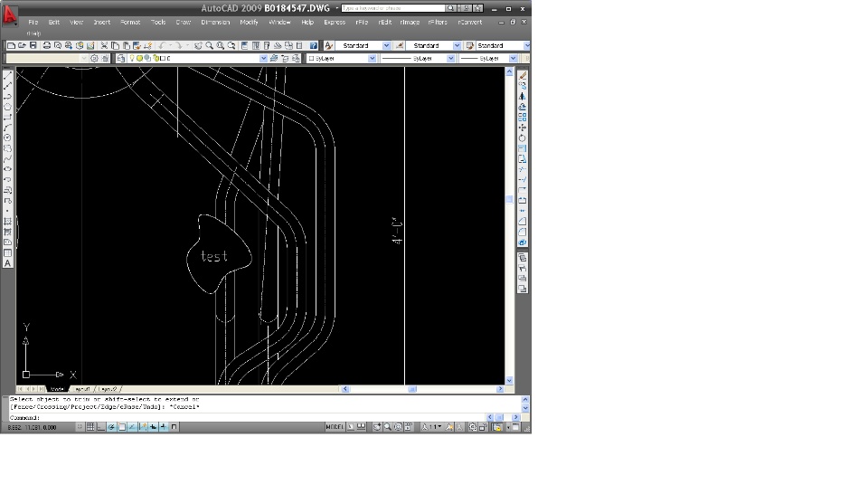
Task: Activate Zoom Realtime magnifier tool
Action: pos(209,45)
